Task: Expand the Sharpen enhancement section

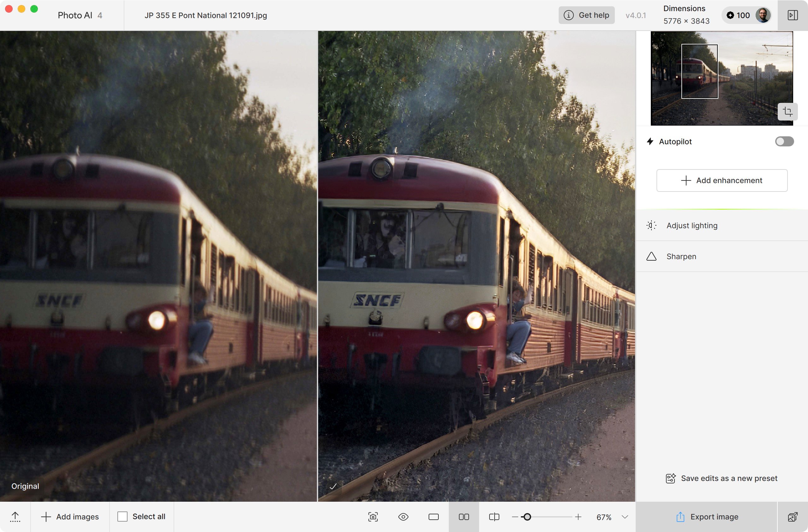Action: point(722,256)
